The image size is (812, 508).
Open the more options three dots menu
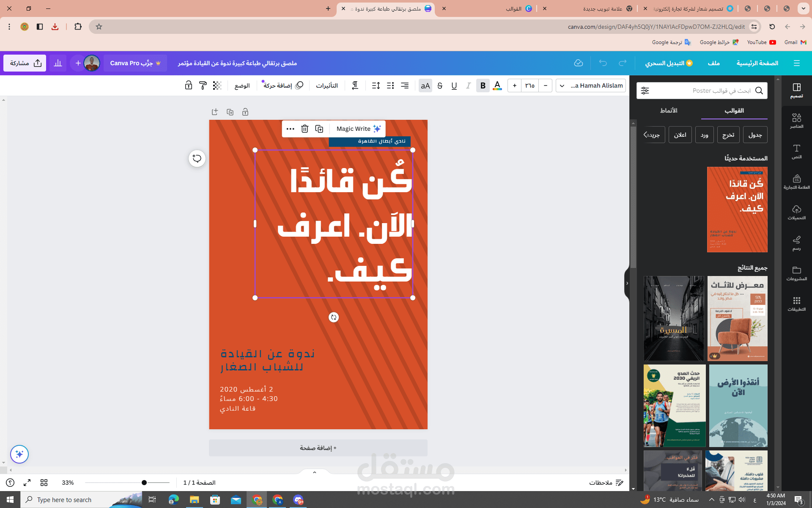290,129
